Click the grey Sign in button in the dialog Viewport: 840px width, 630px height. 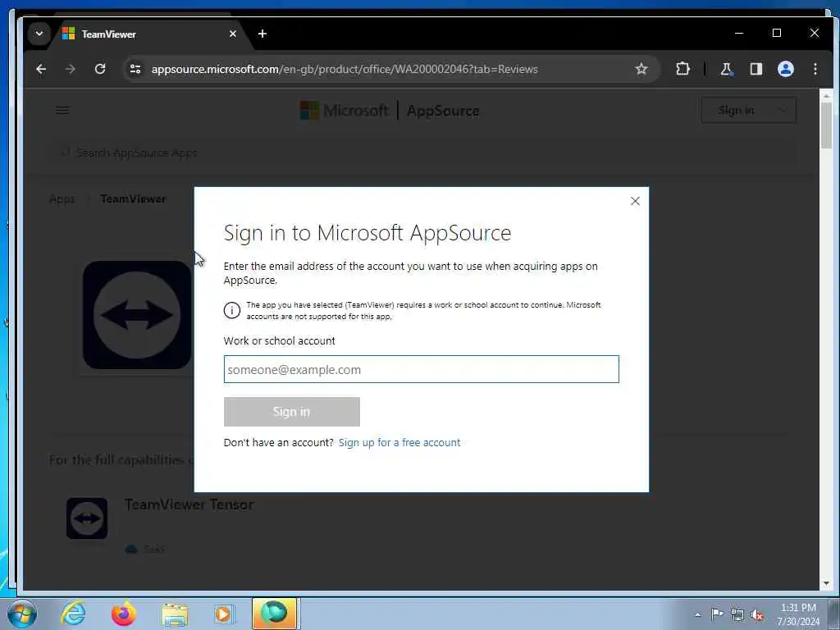(x=291, y=412)
